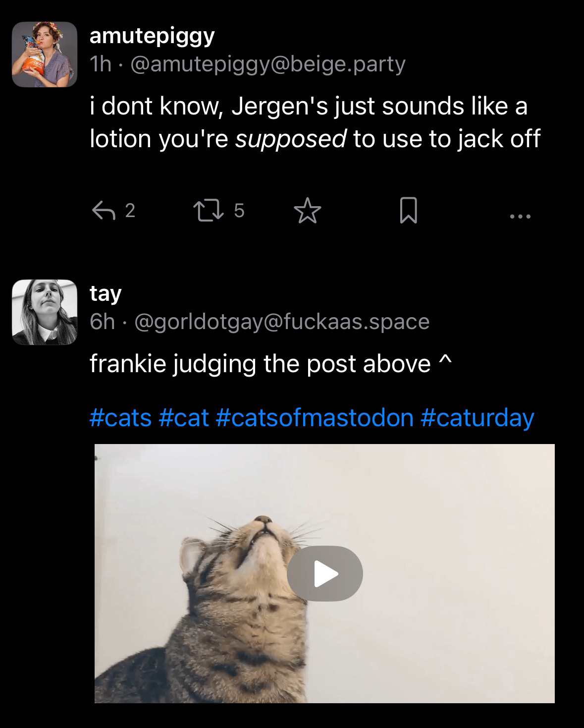Open the #cat hashtag

pos(184,417)
